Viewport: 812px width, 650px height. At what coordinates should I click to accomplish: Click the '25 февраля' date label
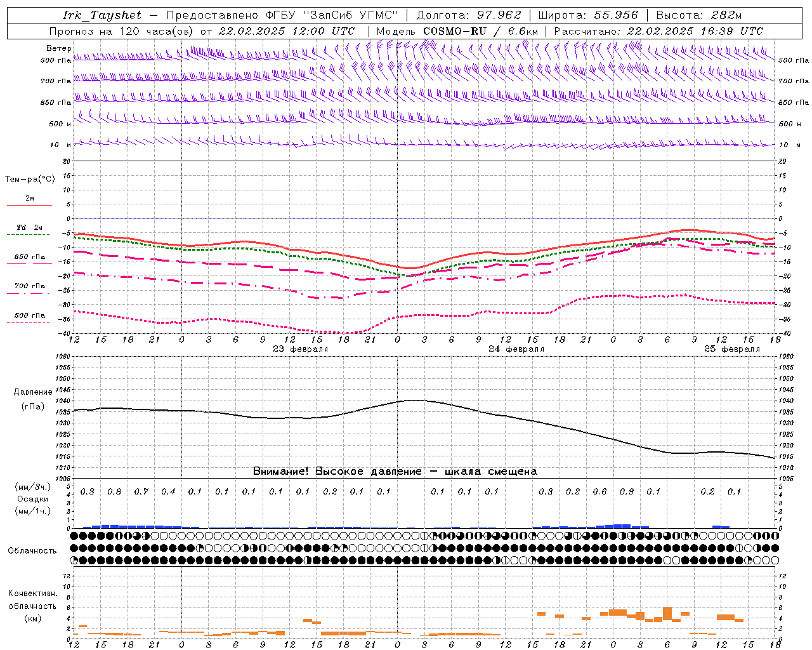click(x=732, y=349)
